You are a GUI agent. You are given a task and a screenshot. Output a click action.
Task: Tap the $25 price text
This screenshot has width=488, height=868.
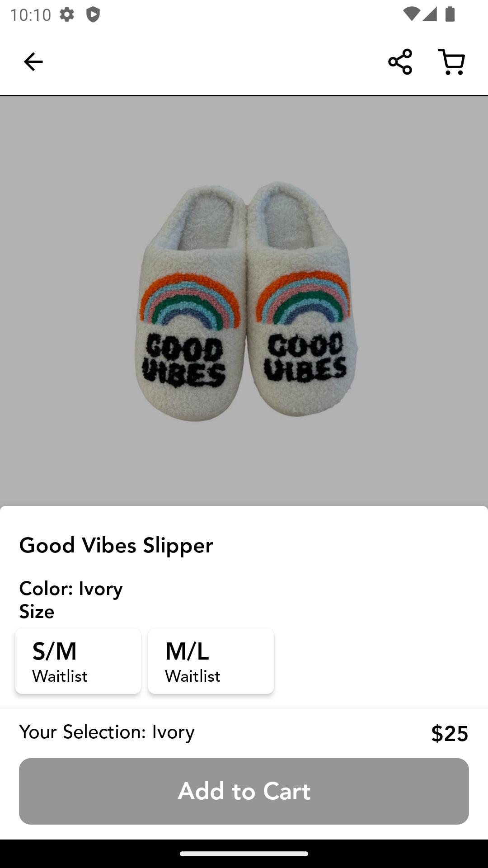(450, 733)
